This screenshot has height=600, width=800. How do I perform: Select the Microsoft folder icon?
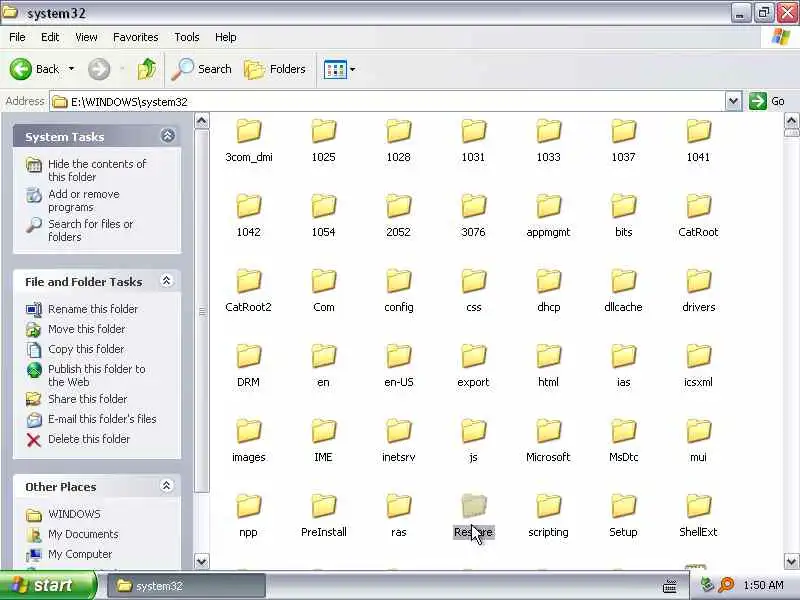click(x=549, y=431)
